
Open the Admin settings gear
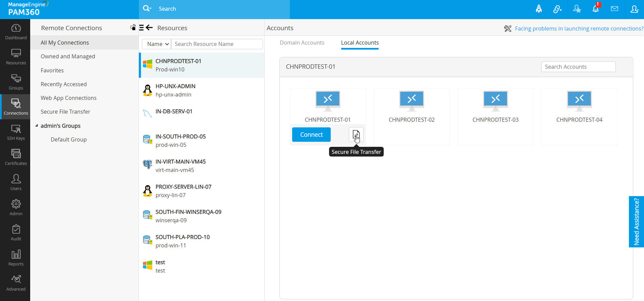tap(16, 208)
